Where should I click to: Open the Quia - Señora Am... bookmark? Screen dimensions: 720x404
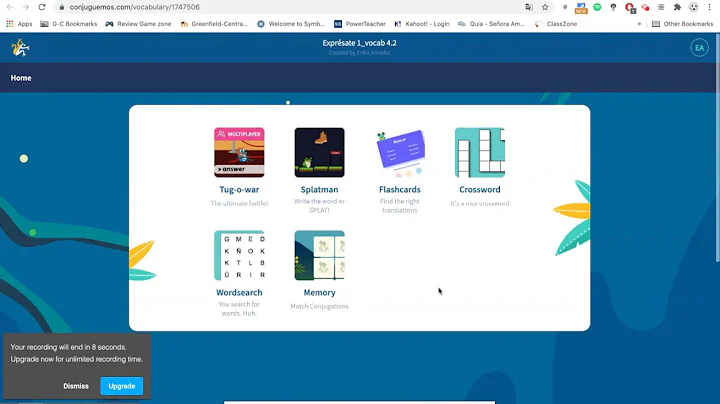[491, 24]
